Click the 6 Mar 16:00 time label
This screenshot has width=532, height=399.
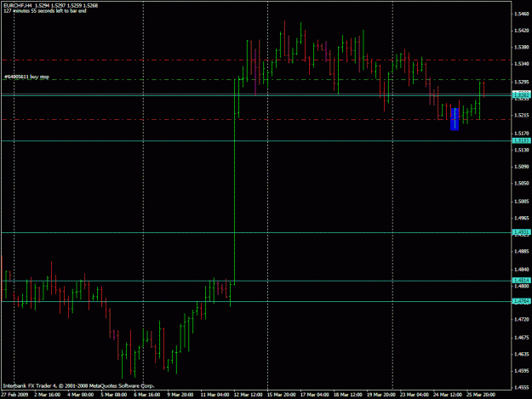click(147, 395)
